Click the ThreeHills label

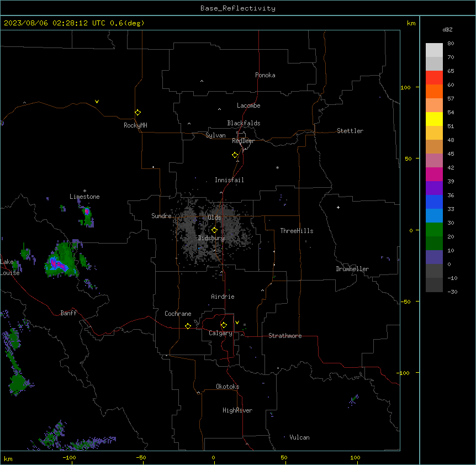297,231
